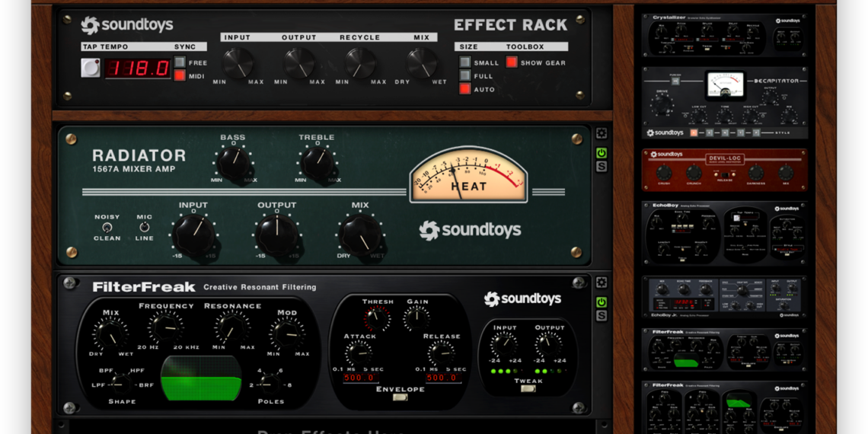Toggle the SHOW GEAR toolbox button
The width and height of the screenshot is (868, 434).
pos(512,62)
